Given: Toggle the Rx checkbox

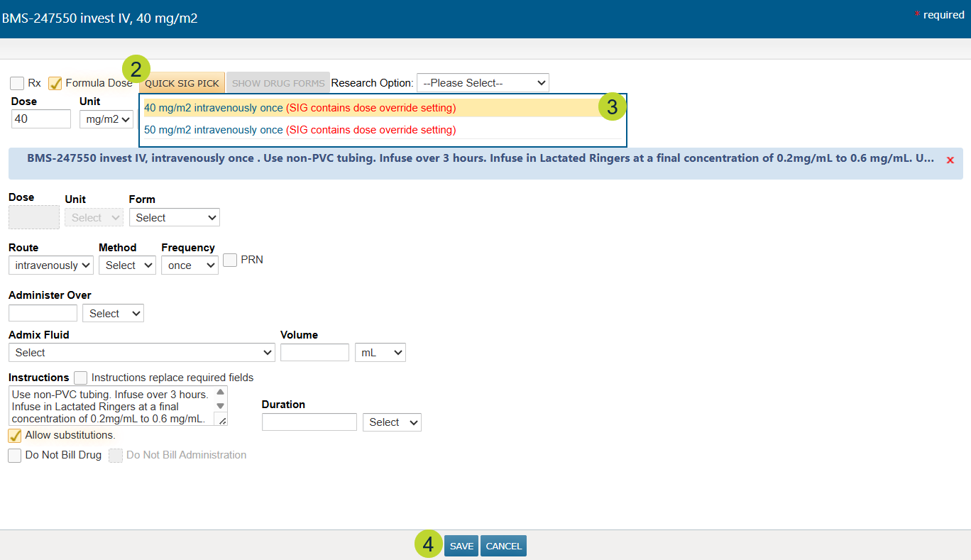Looking at the screenshot, I should 17,84.
